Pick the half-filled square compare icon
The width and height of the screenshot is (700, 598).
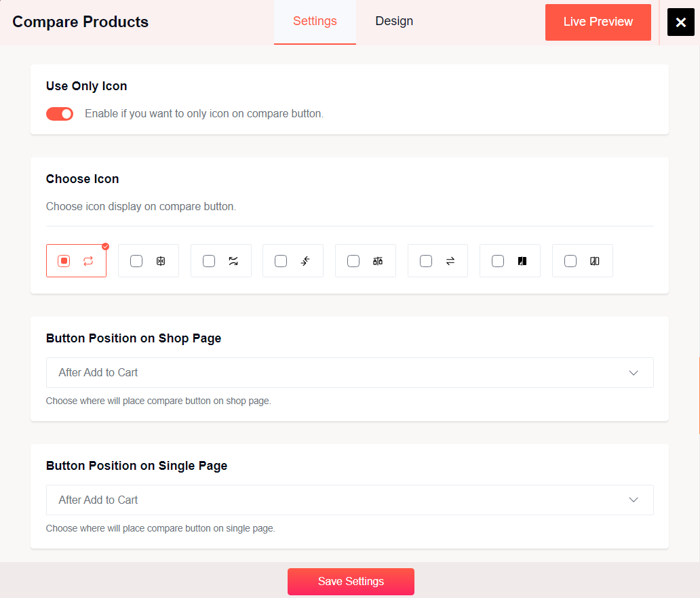click(522, 260)
